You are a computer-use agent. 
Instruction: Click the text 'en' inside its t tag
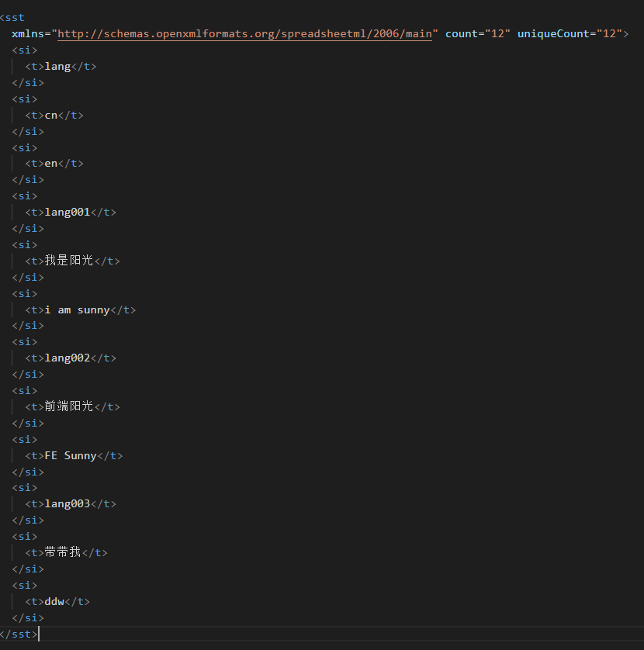(51, 164)
